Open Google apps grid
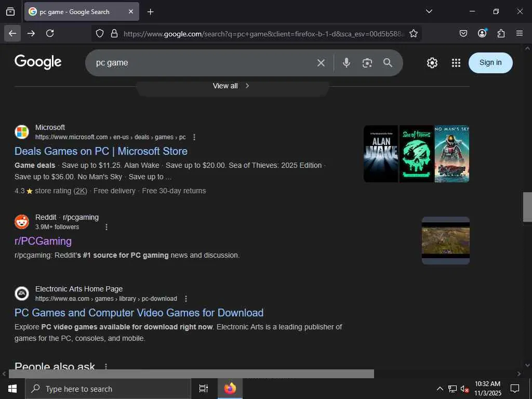 tap(456, 63)
